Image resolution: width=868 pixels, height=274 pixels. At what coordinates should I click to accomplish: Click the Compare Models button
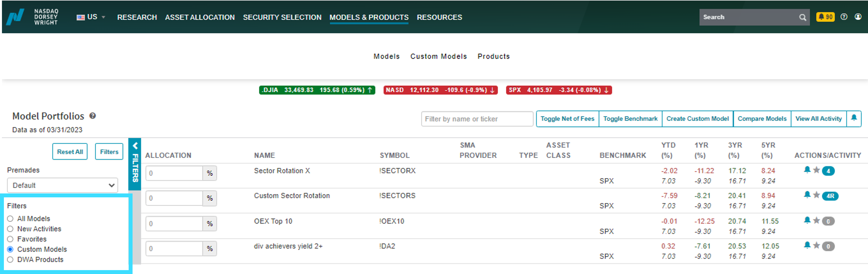762,118
